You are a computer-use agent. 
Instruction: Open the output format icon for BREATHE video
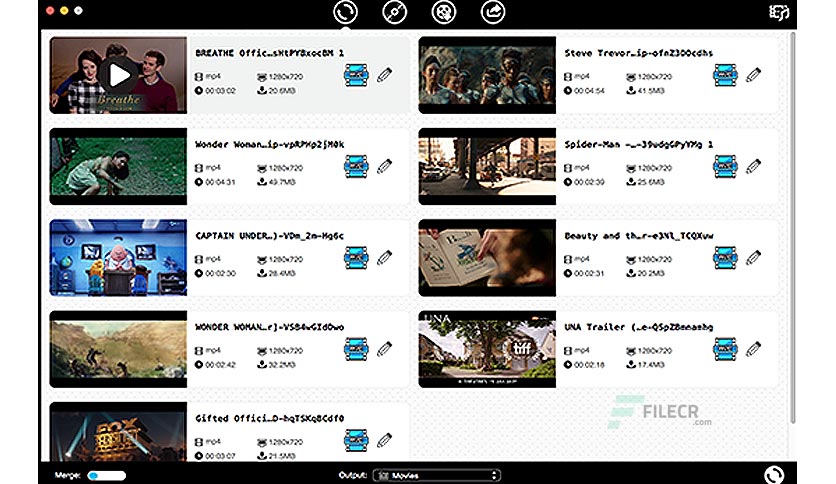click(x=356, y=75)
